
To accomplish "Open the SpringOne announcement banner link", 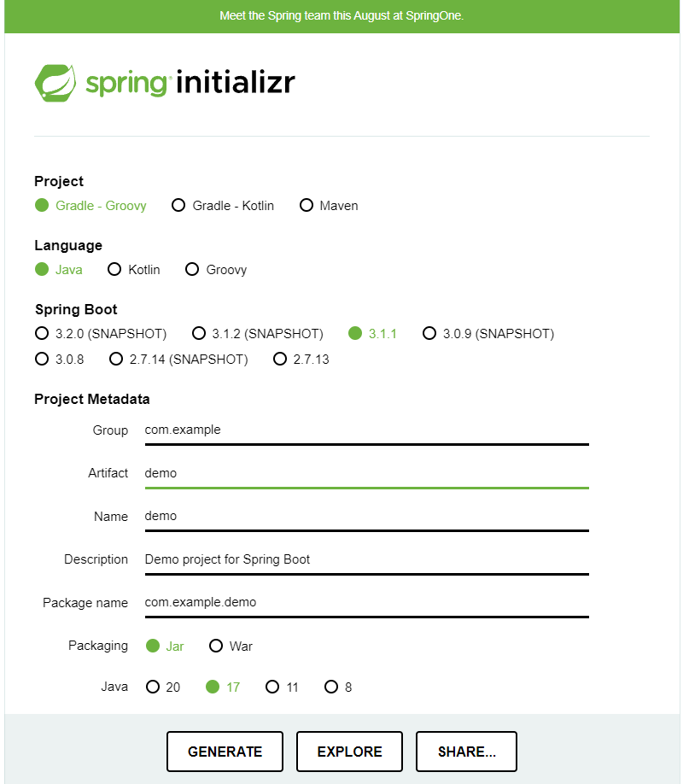I will [342, 16].
